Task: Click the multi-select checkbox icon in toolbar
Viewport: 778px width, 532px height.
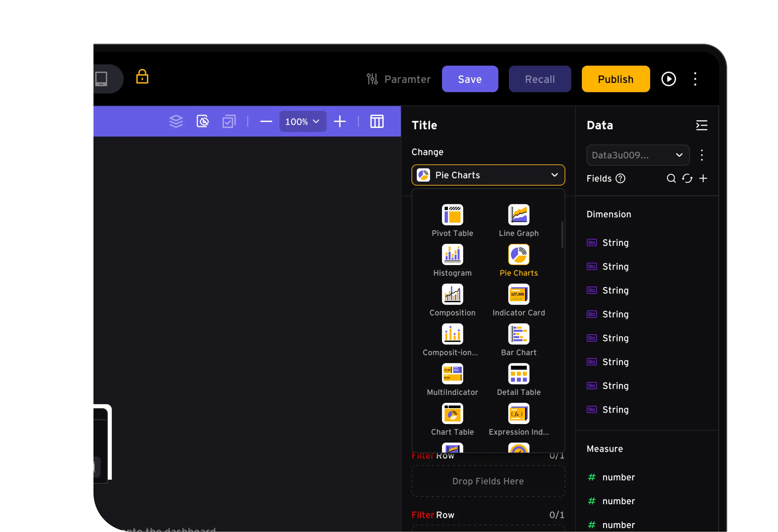Action: [x=229, y=121]
